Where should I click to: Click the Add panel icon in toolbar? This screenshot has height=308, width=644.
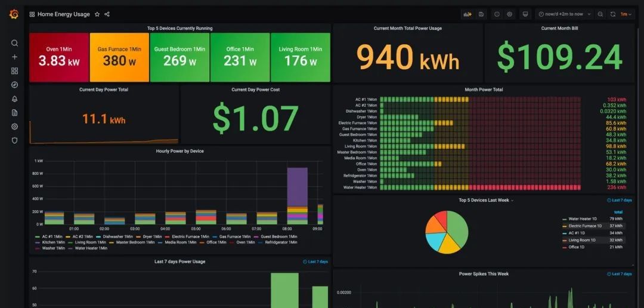467,14
